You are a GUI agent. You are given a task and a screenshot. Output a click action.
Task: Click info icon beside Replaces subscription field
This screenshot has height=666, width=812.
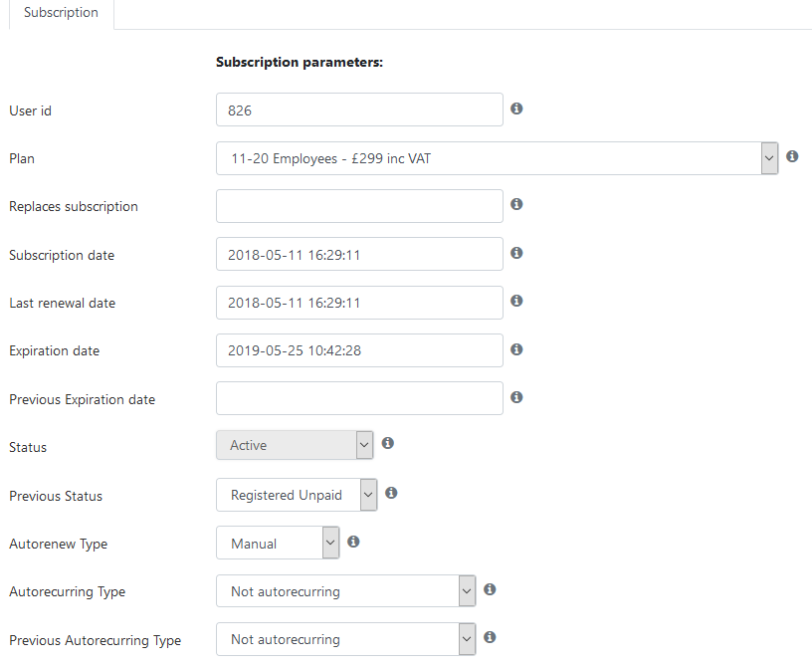pyautogui.click(x=516, y=204)
